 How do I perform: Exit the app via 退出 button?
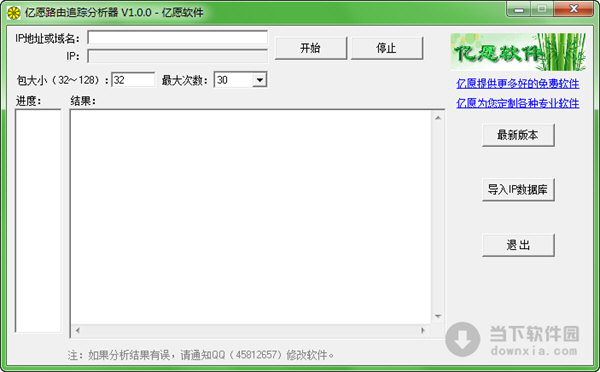(518, 245)
